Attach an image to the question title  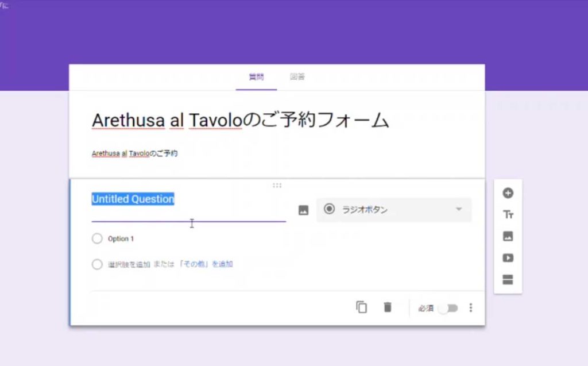click(x=303, y=210)
